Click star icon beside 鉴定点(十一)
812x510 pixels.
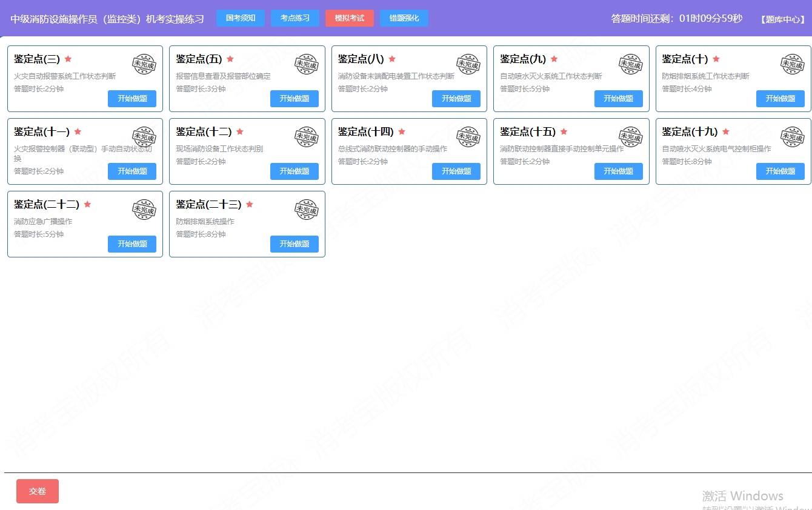coord(78,131)
